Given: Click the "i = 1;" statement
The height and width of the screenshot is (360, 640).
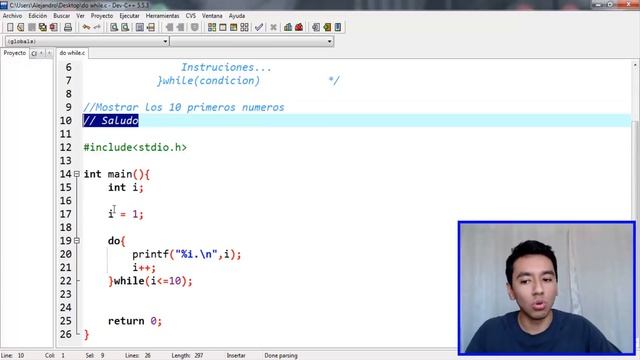Looking at the screenshot, I should click(x=126, y=214).
